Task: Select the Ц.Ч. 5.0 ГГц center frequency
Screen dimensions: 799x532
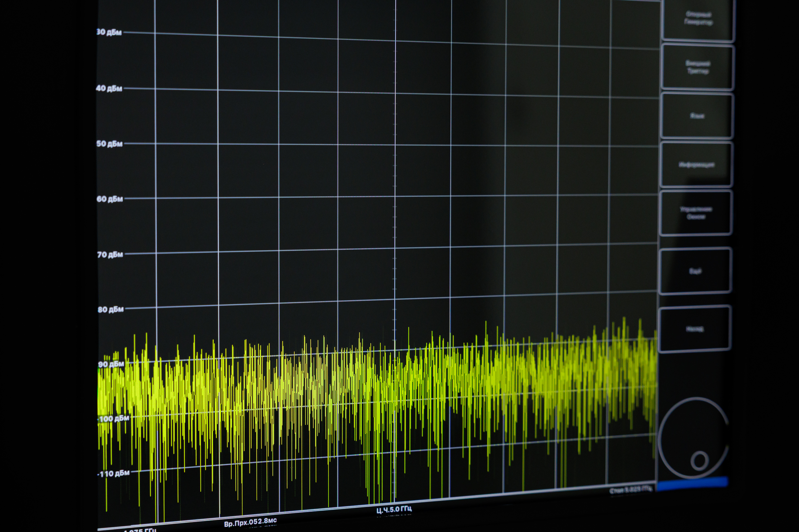Action: (x=394, y=509)
